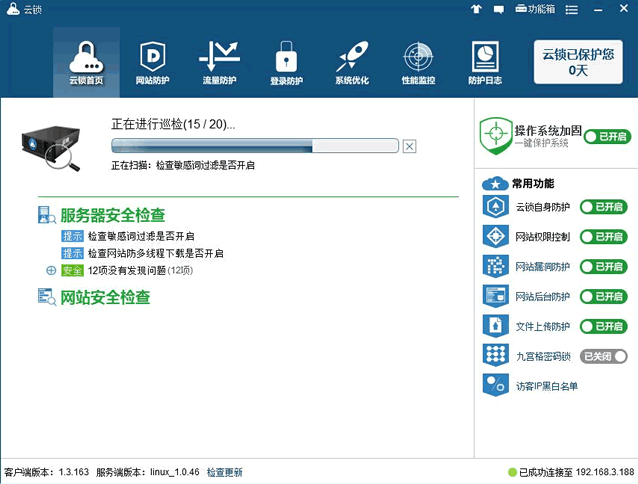Cancel the inspection with the X button
638x484 pixels.
tap(409, 146)
